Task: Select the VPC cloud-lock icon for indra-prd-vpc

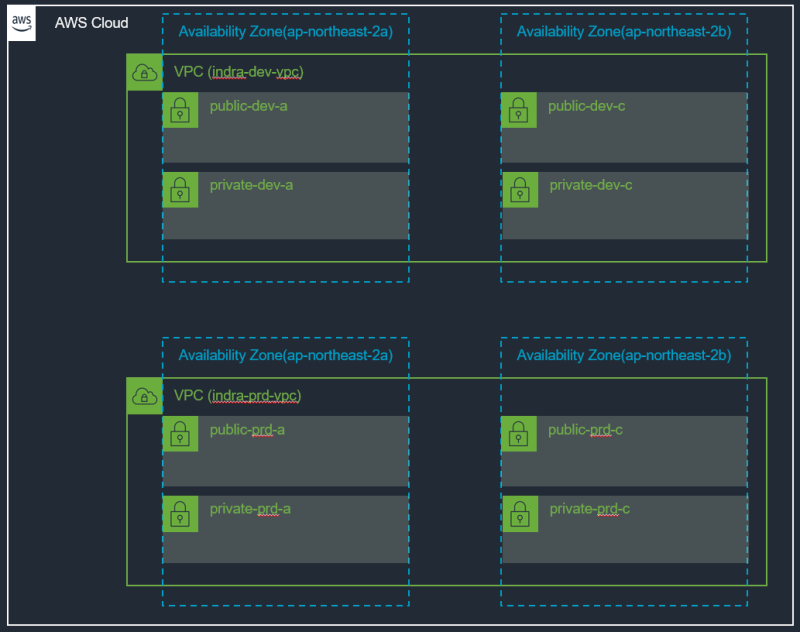Action: click(144, 396)
